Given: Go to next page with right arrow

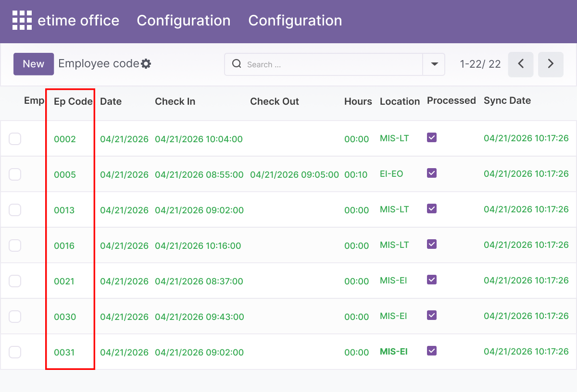Looking at the screenshot, I should 551,64.
